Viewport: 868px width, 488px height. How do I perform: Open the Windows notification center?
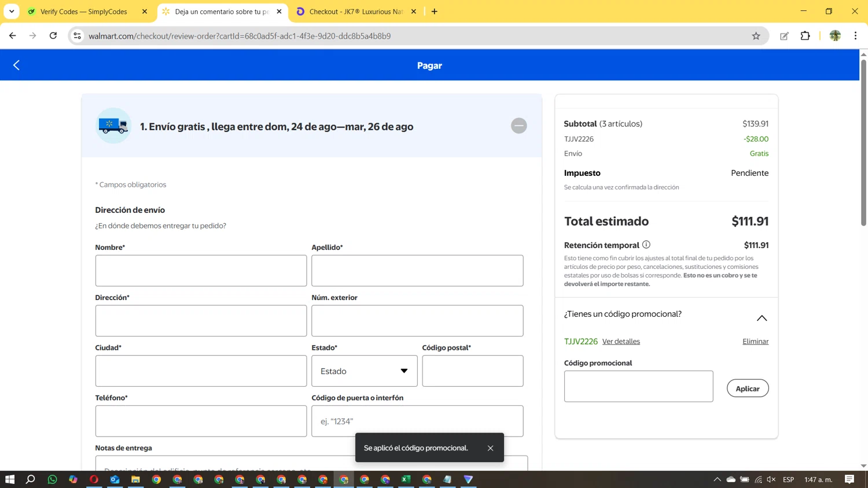[849, 479]
